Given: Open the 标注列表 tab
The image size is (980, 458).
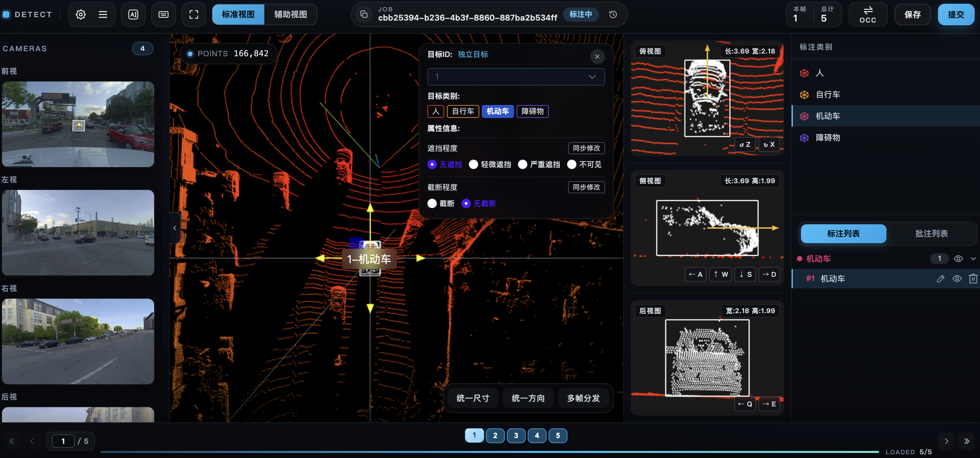Looking at the screenshot, I should tap(843, 234).
